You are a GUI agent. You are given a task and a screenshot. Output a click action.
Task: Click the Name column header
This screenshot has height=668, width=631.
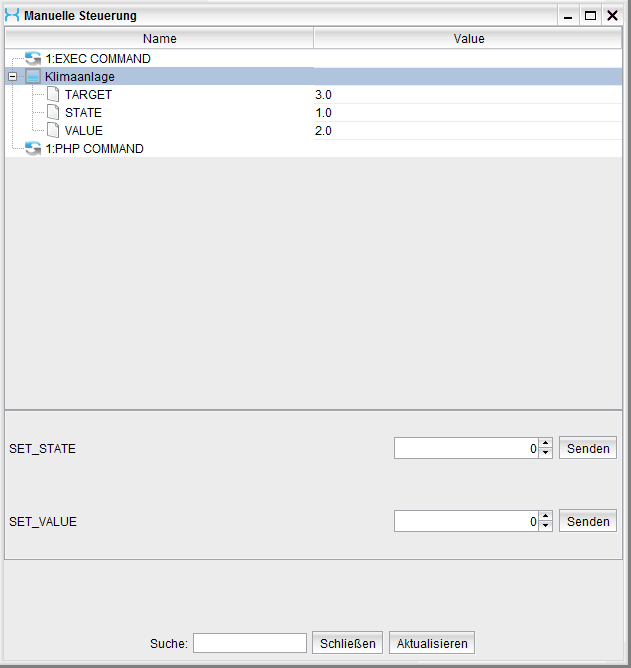(x=159, y=38)
